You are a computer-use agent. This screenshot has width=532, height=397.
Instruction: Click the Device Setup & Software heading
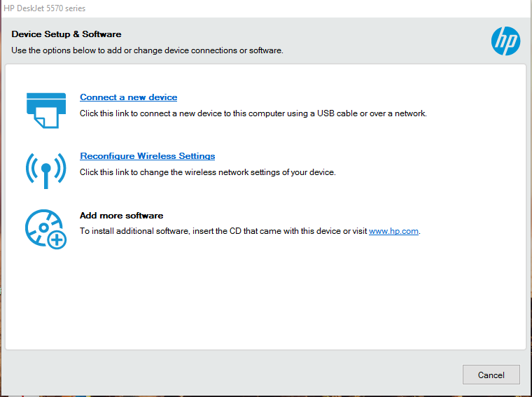(66, 34)
